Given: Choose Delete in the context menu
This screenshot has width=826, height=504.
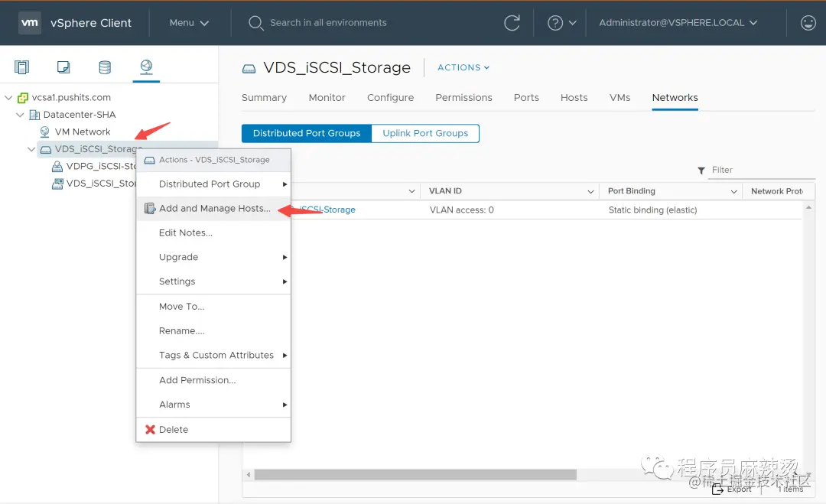Looking at the screenshot, I should coord(213,429).
